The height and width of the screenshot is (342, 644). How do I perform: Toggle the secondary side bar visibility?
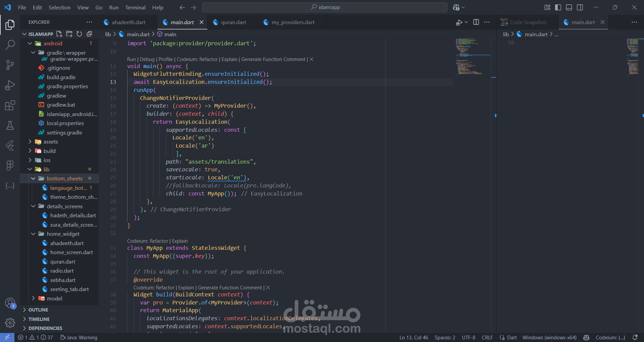coord(580,7)
